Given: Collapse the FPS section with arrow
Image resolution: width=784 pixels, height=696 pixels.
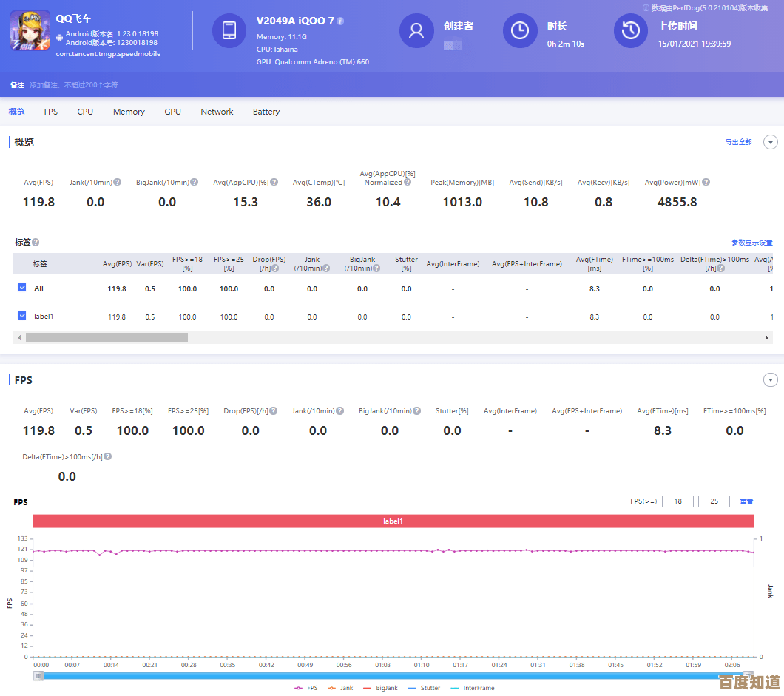Looking at the screenshot, I should [x=770, y=380].
